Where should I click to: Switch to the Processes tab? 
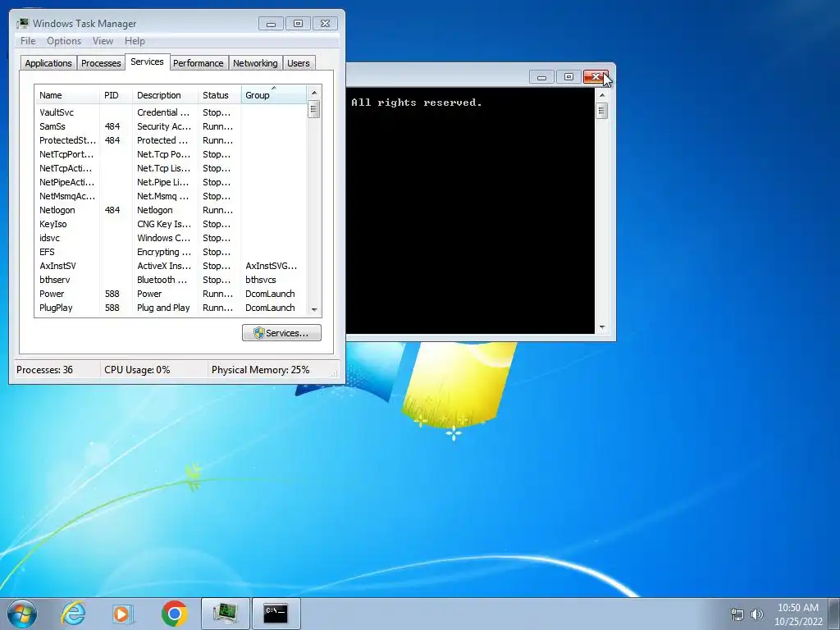(101, 63)
